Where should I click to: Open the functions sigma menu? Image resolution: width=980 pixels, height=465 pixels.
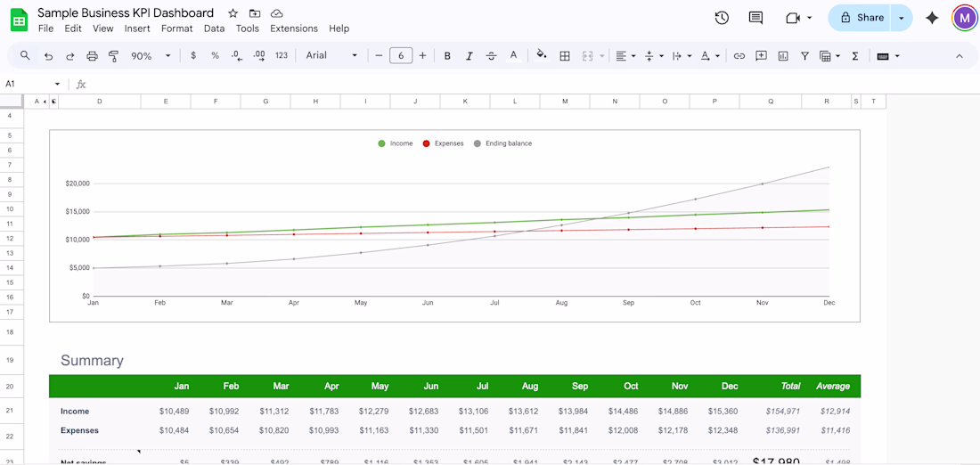click(x=855, y=55)
